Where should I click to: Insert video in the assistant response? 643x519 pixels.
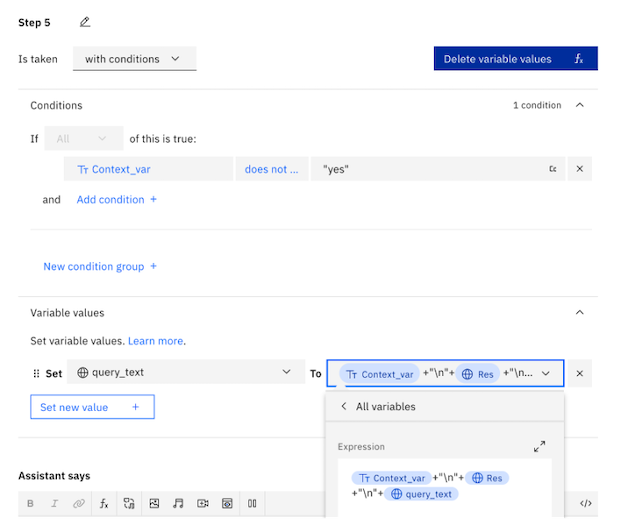203,503
